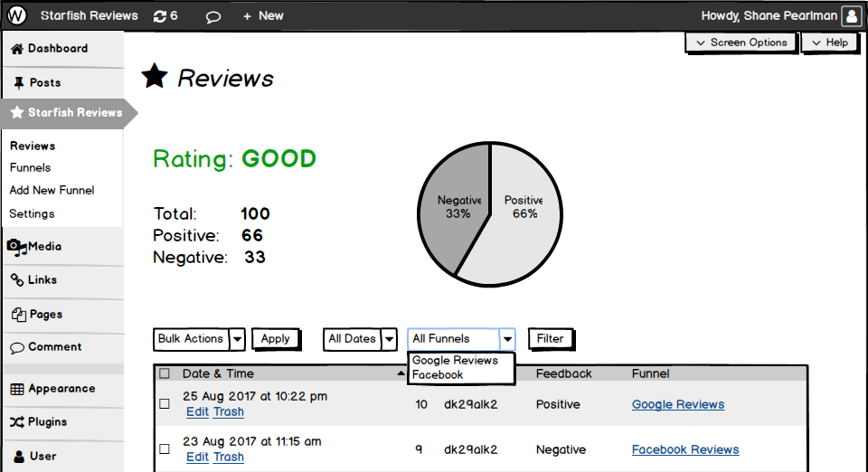Click the Plugins shuffle icon
Viewport: 868px width, 472px height.
pos(16,422)
